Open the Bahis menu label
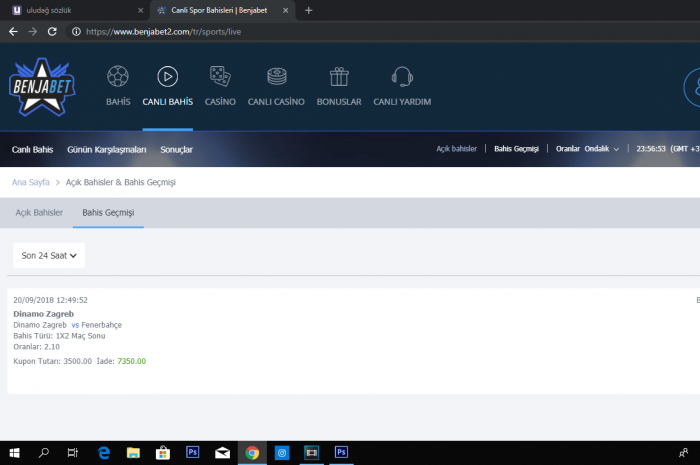The height and width of the screenshot is (465, 700). 118,102
